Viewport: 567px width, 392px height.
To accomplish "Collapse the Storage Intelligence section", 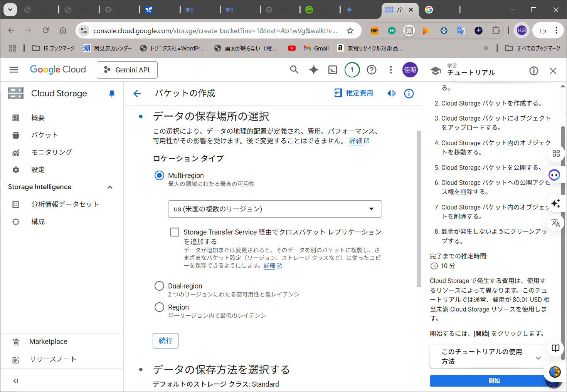I will pos(110,187).
